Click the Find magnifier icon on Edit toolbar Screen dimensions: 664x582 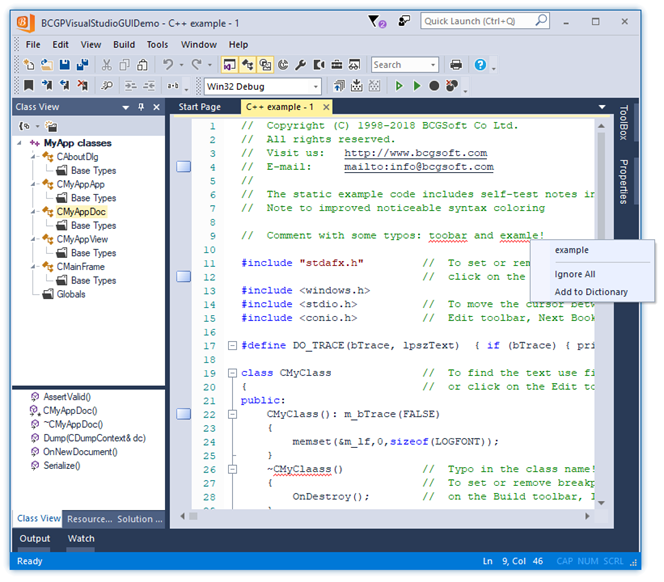click(106, 86)
